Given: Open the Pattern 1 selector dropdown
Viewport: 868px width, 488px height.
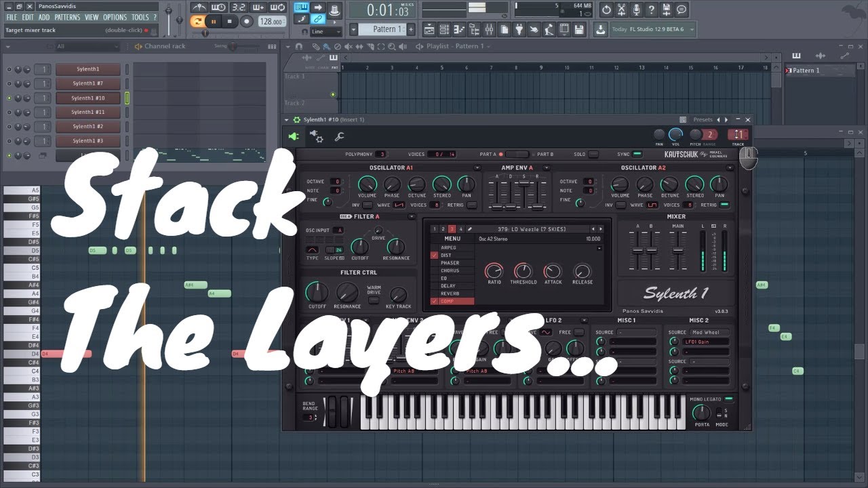Looking at the screenshot, I should tap(354, 29).
